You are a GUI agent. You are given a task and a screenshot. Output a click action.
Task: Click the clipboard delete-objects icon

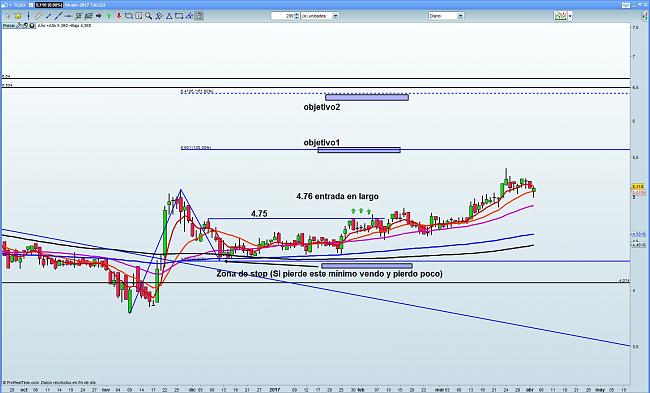pos(199,16)
